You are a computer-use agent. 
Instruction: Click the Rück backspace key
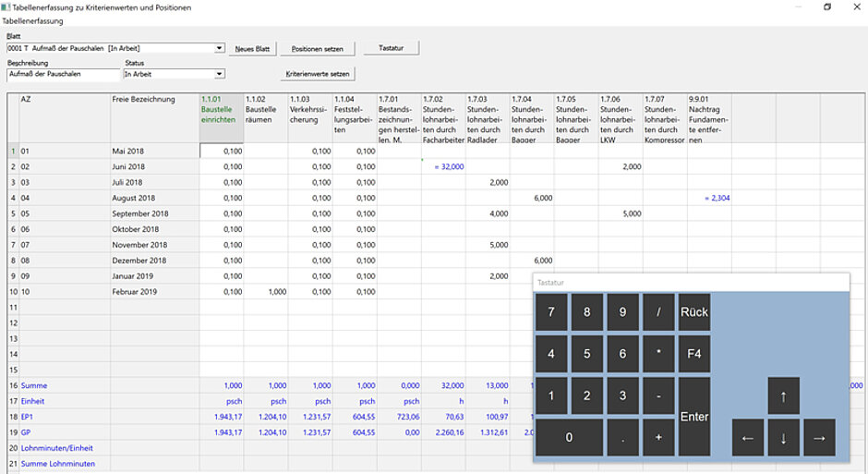tap(693, 312)
